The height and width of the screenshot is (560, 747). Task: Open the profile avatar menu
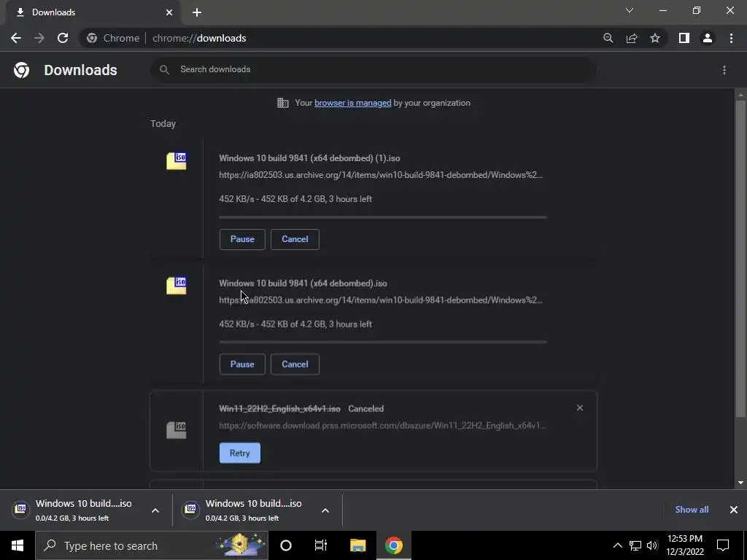pyautogui.click(x=708, y=38)
